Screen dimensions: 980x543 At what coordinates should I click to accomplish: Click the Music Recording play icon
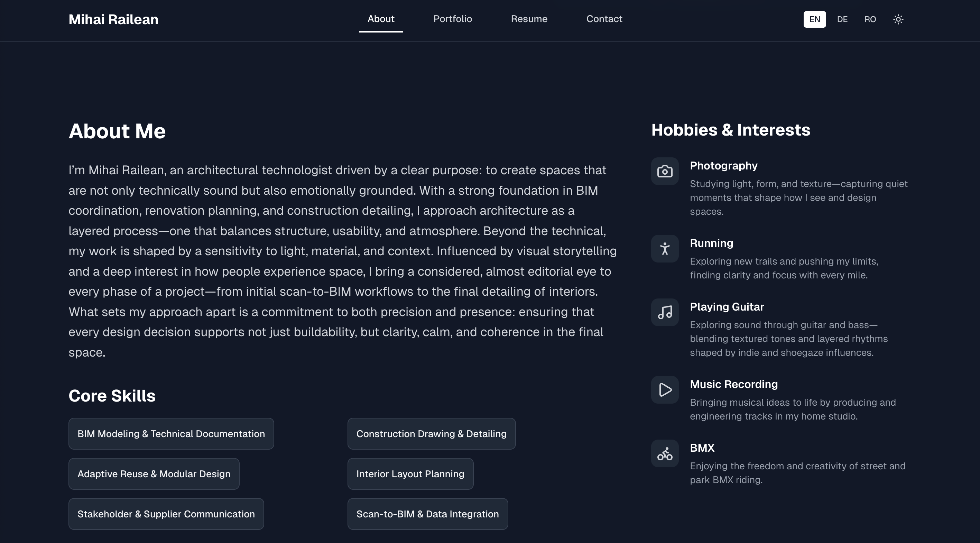[x=665, y=390]
